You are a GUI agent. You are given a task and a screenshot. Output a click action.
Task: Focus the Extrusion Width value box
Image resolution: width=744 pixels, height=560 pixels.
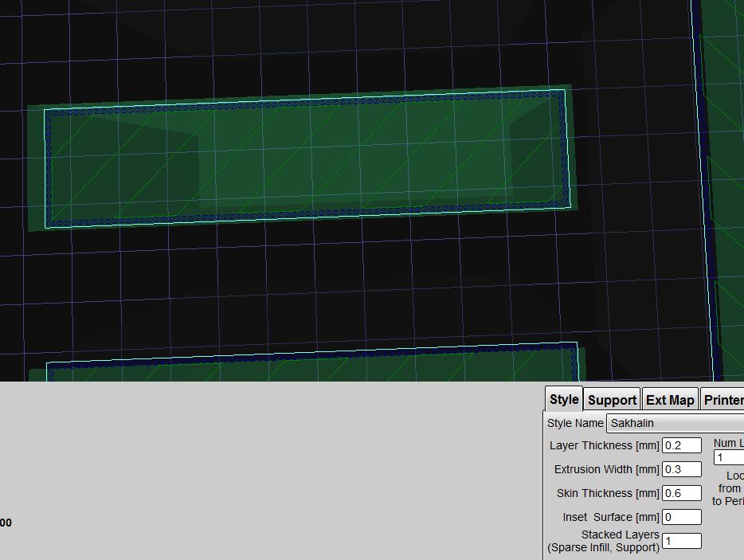(682, 469)
